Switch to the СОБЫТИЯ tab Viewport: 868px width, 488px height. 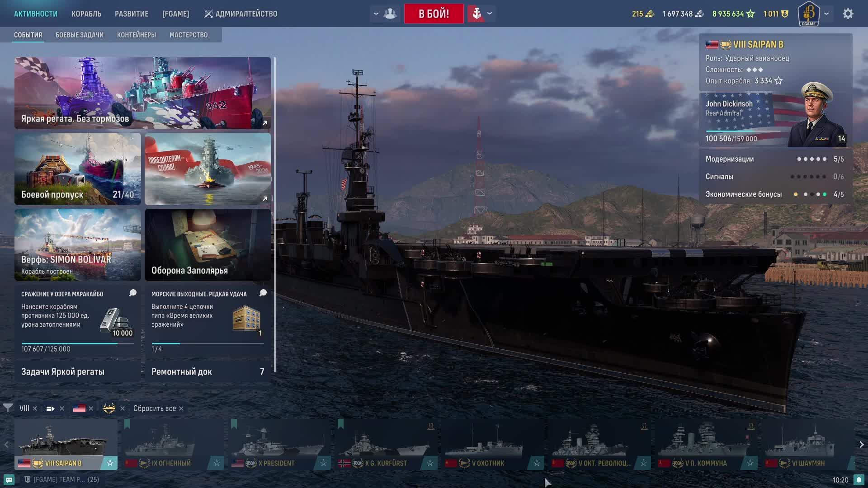tap(28, 35)
